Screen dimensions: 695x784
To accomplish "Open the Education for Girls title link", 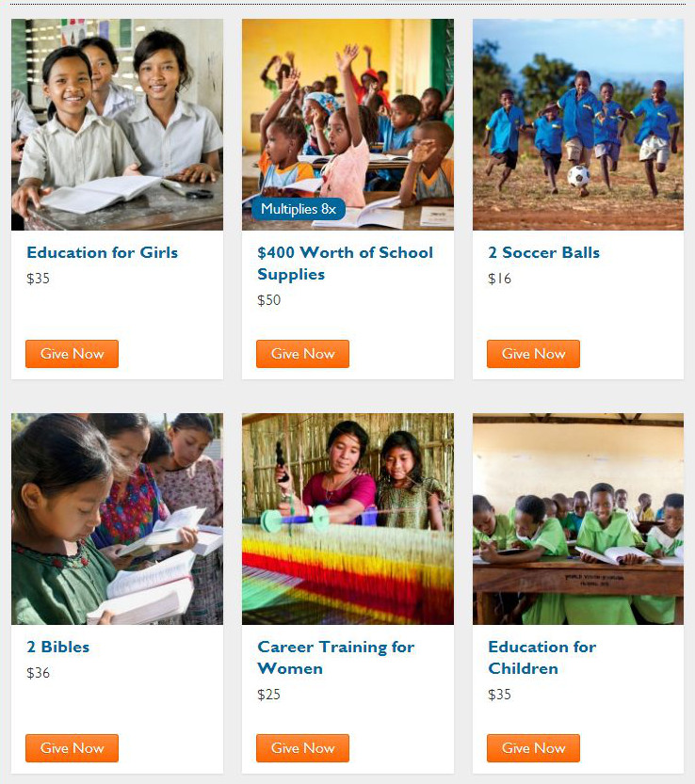I will [x=102, y=252].
